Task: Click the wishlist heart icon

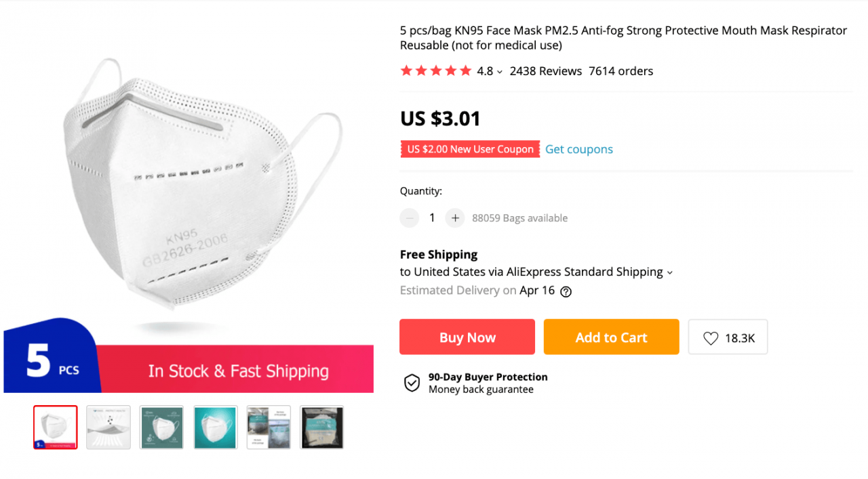Action: coord(711,337)
